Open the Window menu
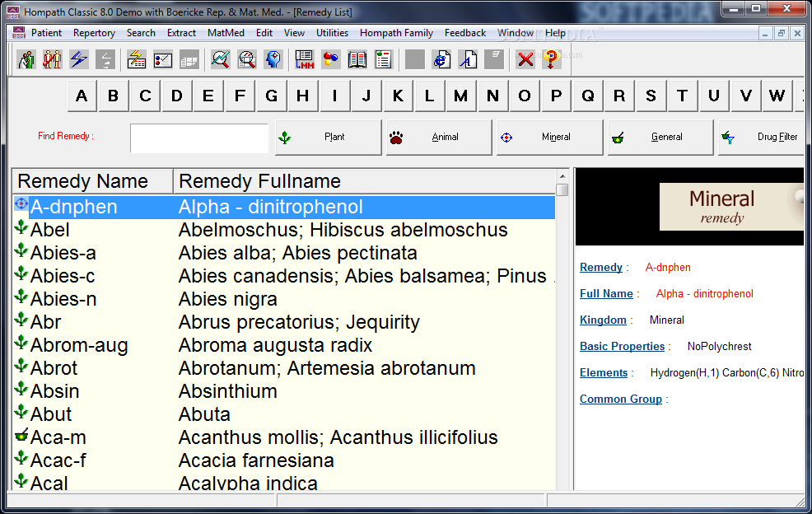 pyautogui.click(x=516, y=33)
